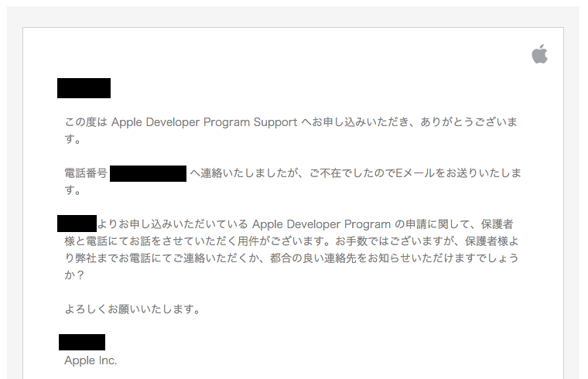The height and width of the screenshot is (379, 588).
Task: Click the "か？" text line
Action: 74,275
